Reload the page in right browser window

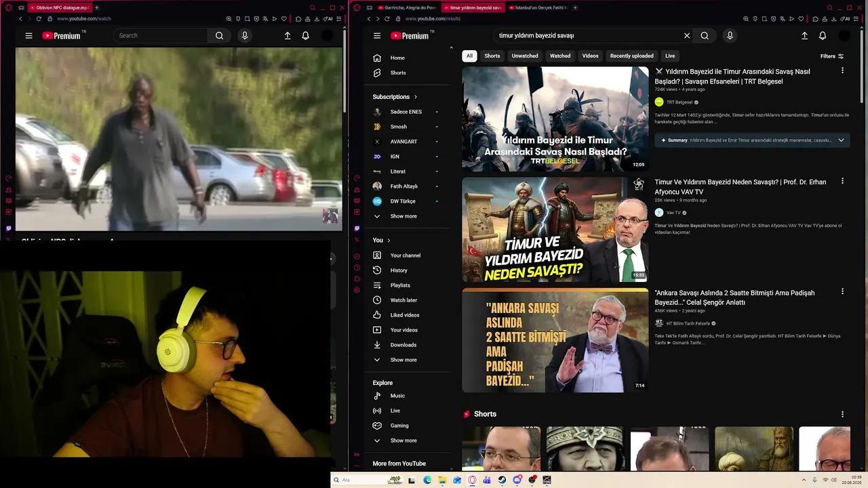[x=387, y=19]
